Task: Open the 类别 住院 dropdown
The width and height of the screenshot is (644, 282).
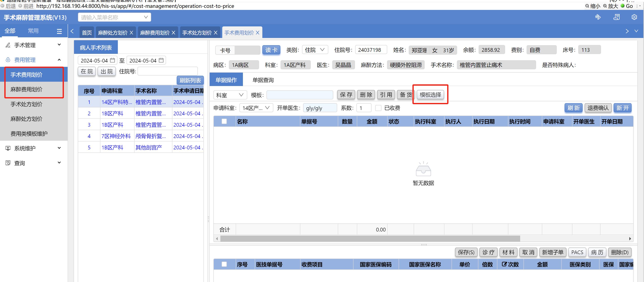Action: 315,50
